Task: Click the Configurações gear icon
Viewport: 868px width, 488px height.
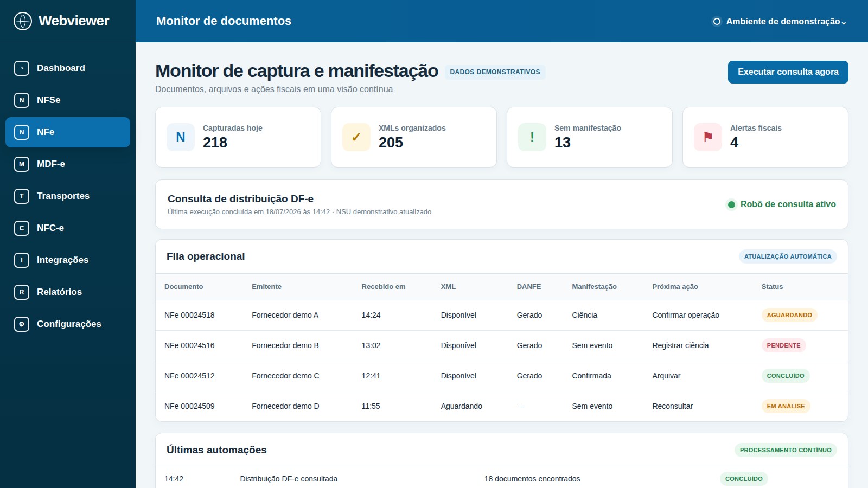Action: point(22,324)
